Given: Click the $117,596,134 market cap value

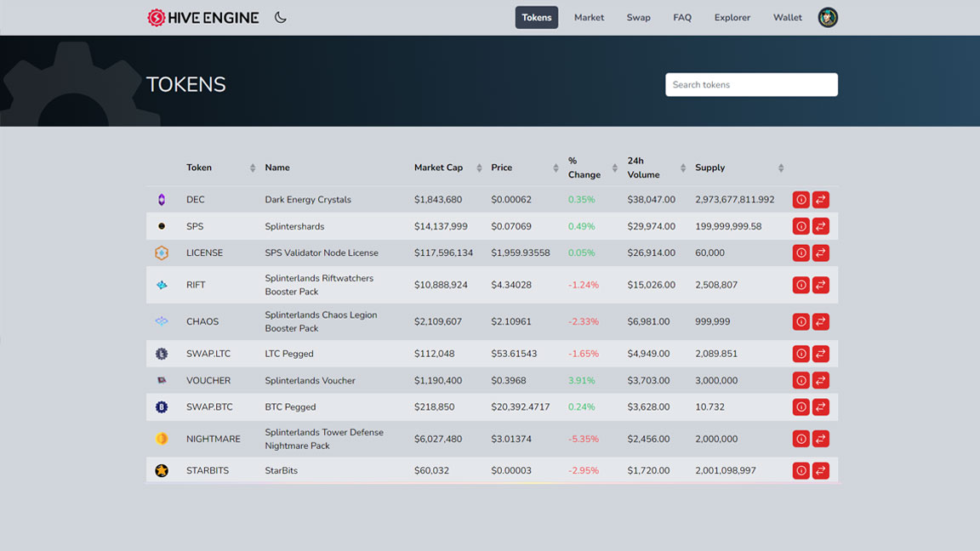Looking at the screenshot, I should pyautogui.click(x=443, y=253).
